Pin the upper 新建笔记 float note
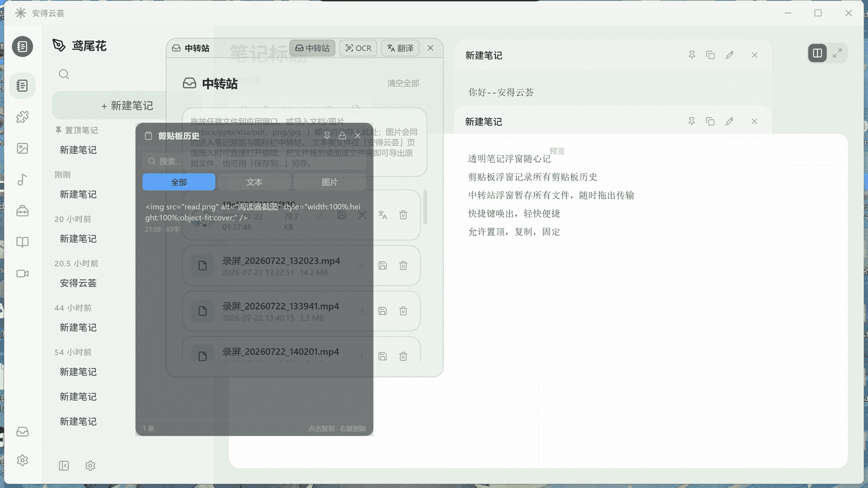The image size is (868, 488). pyautogui.click(x=692, y=55)
